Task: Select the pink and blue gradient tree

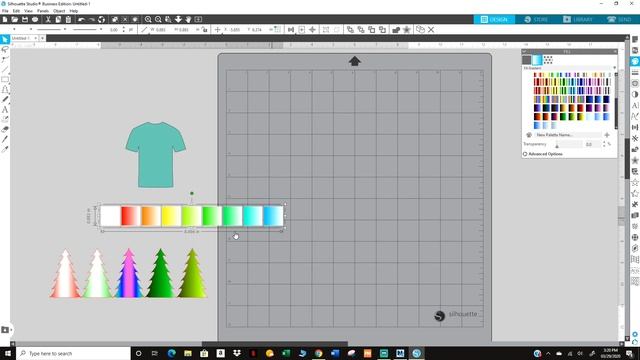Action: point(129,273)
